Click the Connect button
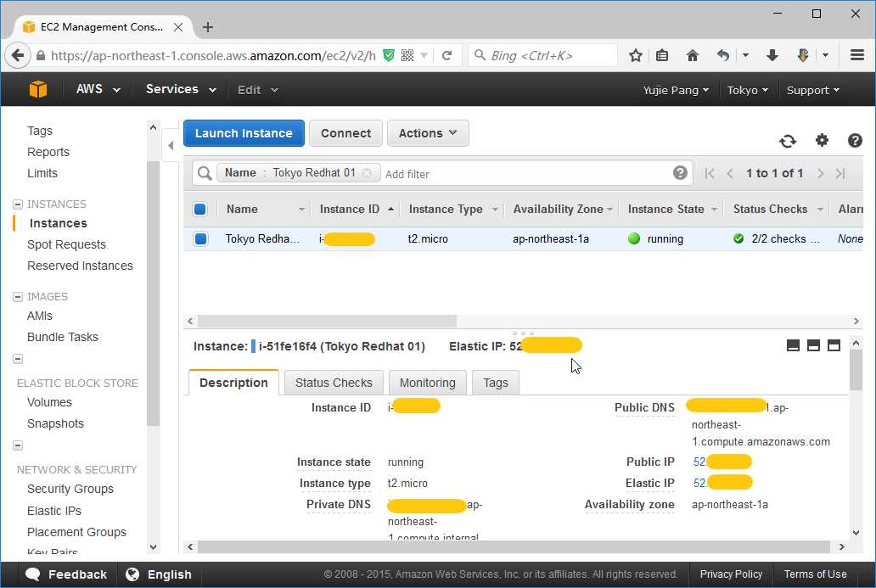876x588 pixels. click(345, 133)
